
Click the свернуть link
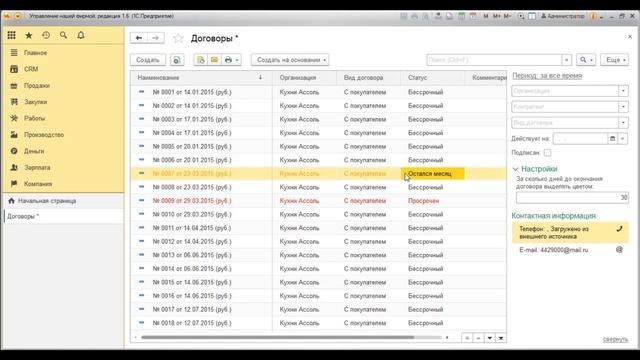pos(615,339)
